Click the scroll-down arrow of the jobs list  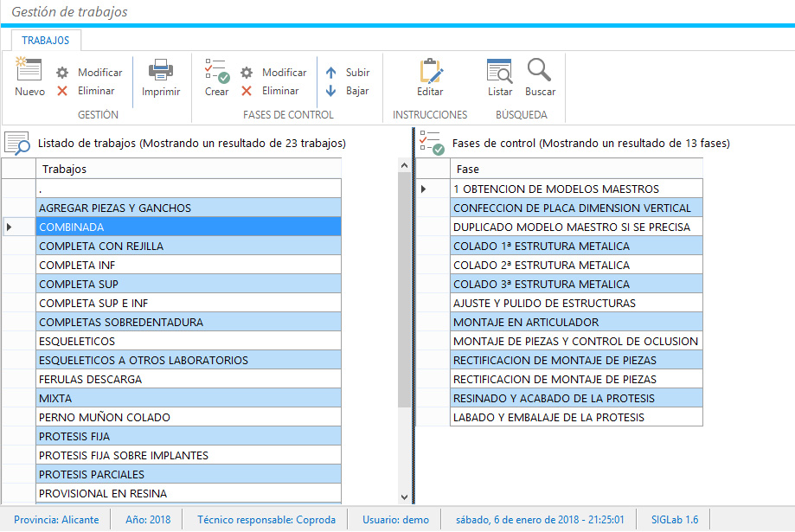(404, 497)
